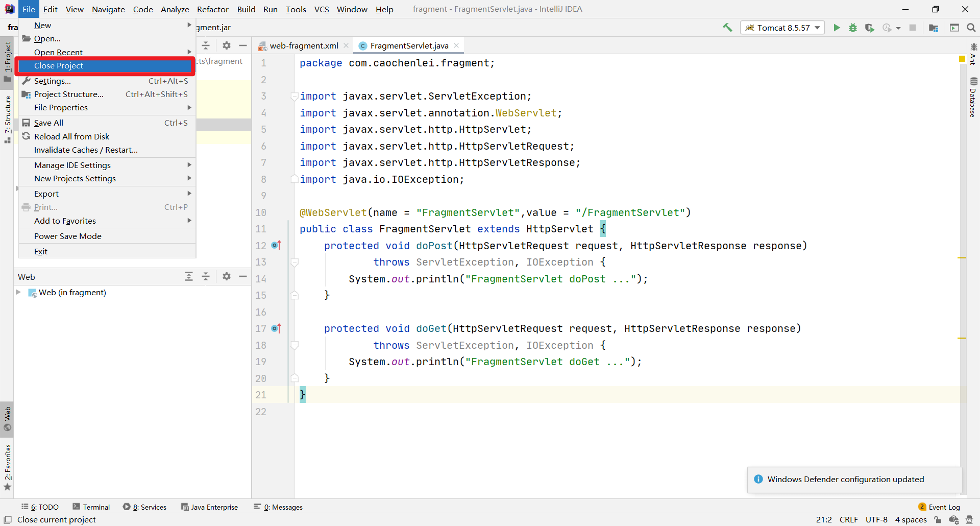Expand Open Recent submenu

click(107, 52)
